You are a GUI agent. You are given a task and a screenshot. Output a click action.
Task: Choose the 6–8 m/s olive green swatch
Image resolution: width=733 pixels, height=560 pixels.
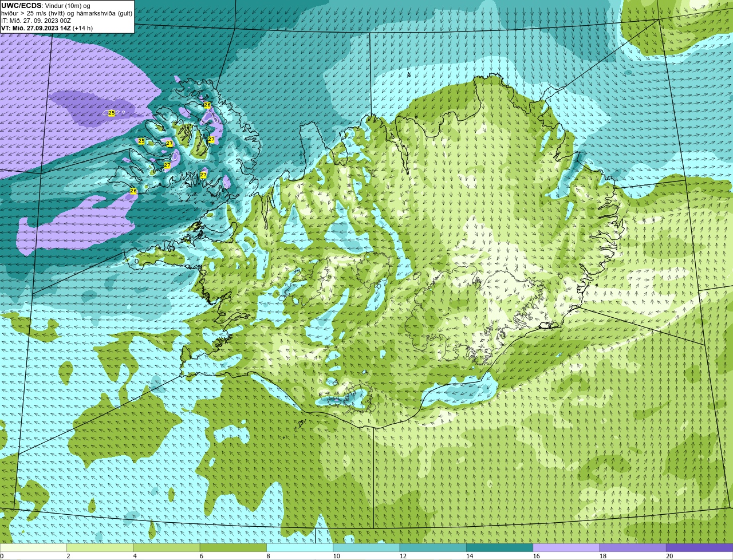tap(233, 547)
